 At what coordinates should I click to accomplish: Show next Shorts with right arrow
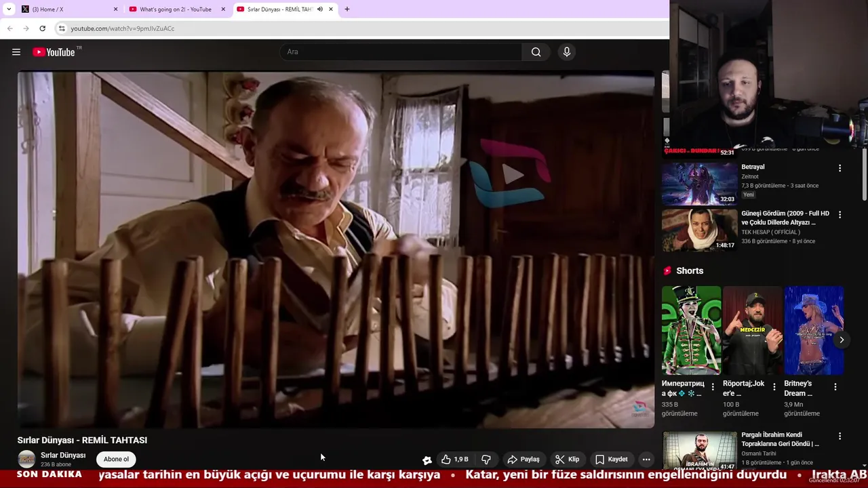841,340
